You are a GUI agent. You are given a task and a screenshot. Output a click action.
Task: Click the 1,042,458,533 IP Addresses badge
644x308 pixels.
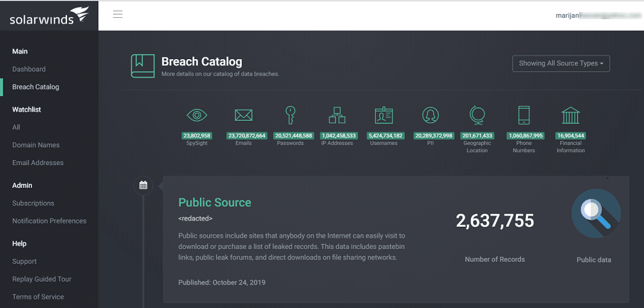339,136
